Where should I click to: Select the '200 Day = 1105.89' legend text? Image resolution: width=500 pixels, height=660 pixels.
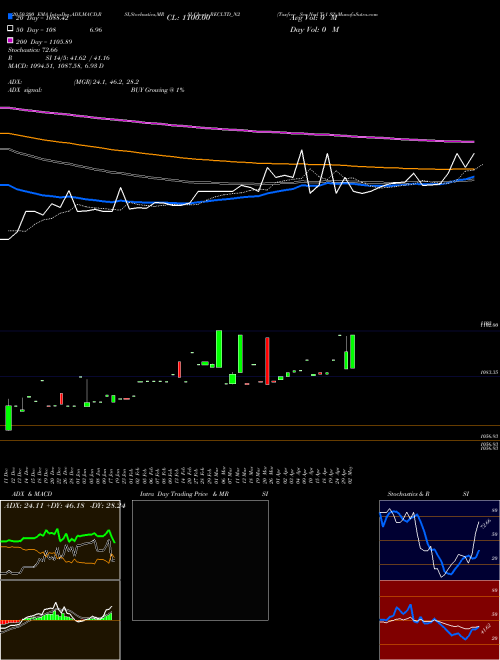tap(44, 42)
